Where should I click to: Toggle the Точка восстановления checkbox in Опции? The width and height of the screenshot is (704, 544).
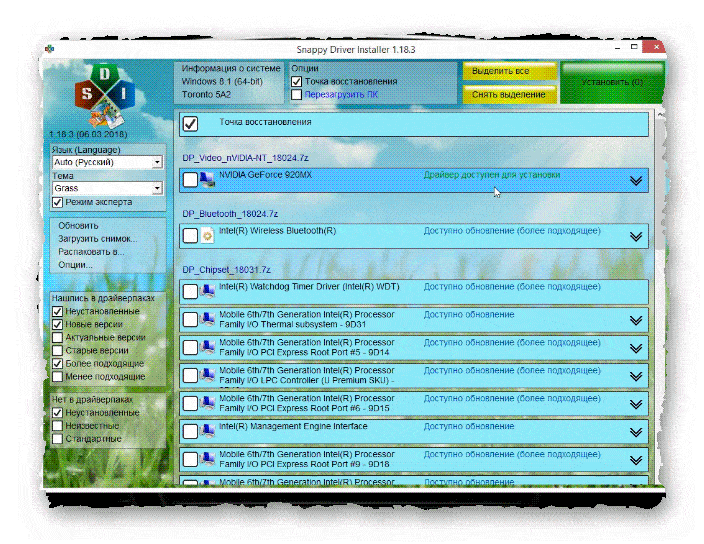[x=296, y=82]
